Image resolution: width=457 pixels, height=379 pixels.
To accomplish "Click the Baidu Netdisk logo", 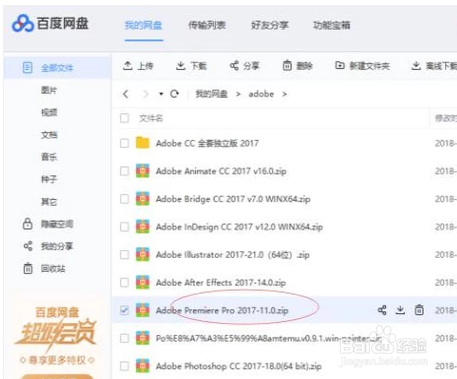I will 50,23.
